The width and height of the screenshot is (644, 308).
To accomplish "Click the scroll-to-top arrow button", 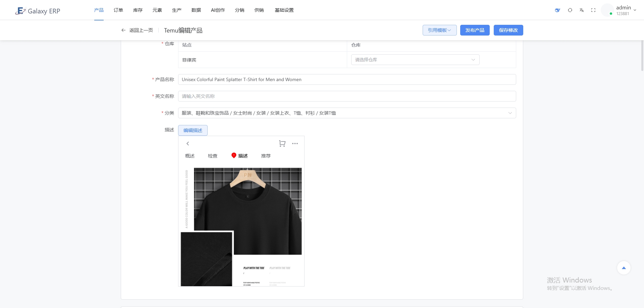I will pos(624,268).
